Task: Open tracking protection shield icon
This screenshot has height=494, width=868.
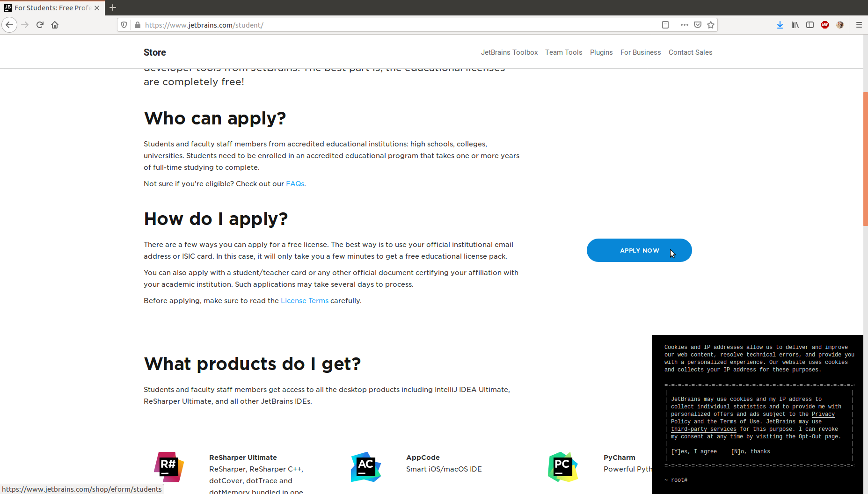Action: tap(124, 25)
